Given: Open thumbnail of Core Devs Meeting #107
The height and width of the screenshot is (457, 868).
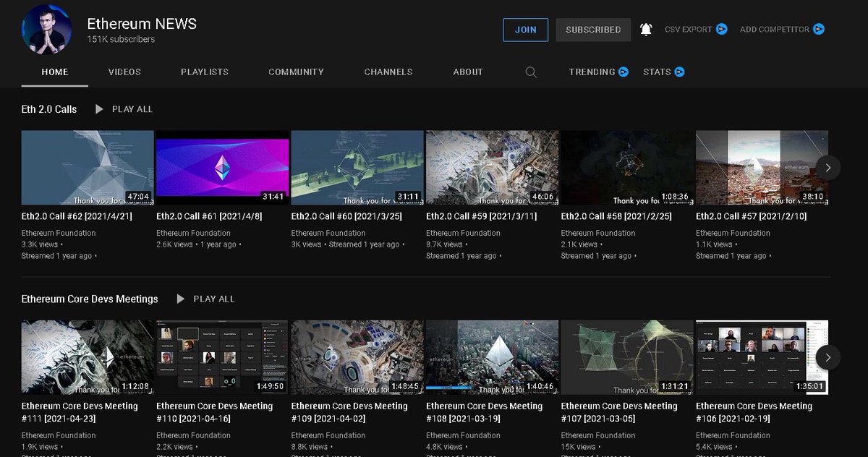Looking at the screenshot, I should 627,357.
